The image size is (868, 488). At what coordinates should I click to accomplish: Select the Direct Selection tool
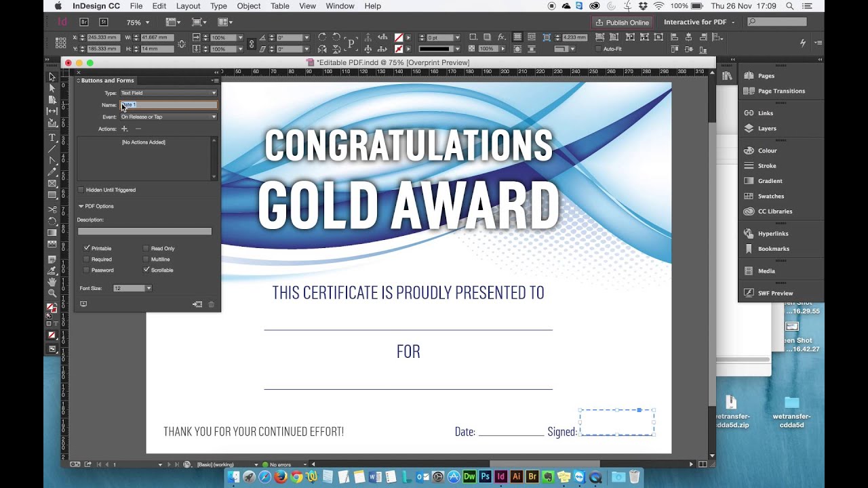52,88
